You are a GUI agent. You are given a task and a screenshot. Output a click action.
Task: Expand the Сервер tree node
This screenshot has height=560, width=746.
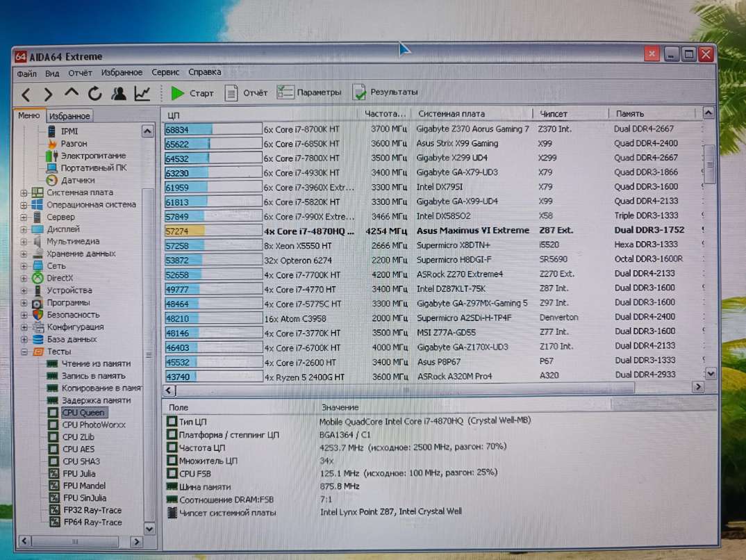tap(24, 217)
